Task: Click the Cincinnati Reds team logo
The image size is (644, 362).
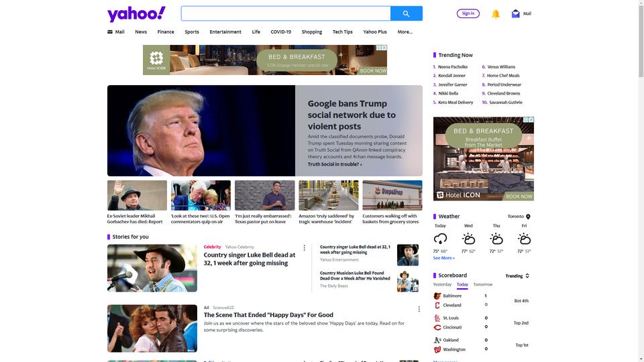Action: (437, 328)
